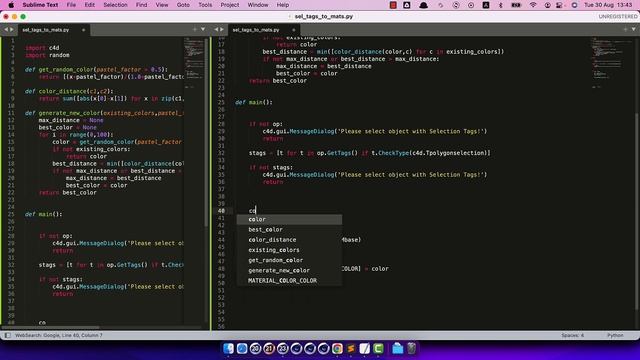Open the Apple menu
The width and height of the screenshot is (640, 360).
(11, 5)
